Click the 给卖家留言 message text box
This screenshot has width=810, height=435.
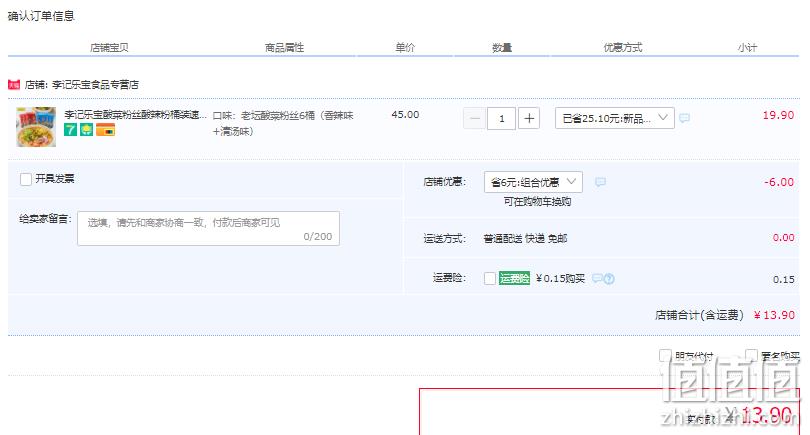pyautogui.click(x=208, y=228)
